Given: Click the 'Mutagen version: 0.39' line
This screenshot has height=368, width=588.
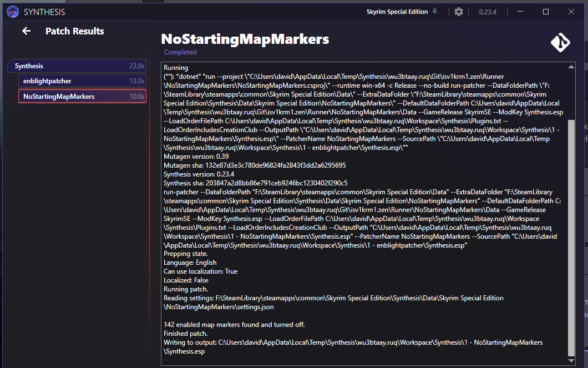Looking at the screenshot, I should click(x=196, y=157).
